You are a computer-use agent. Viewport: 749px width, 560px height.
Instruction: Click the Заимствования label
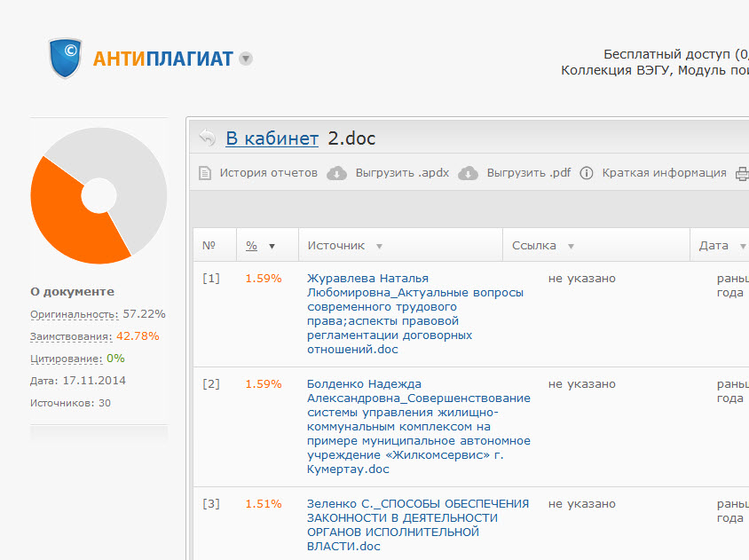pyautogui.click(x=71, y=336)
